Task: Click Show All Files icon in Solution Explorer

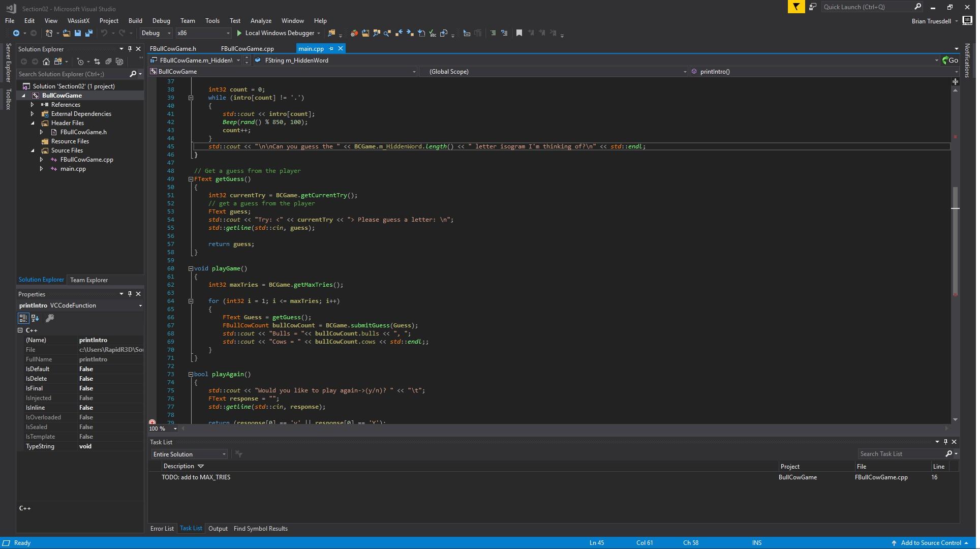Action: point(119,62)
